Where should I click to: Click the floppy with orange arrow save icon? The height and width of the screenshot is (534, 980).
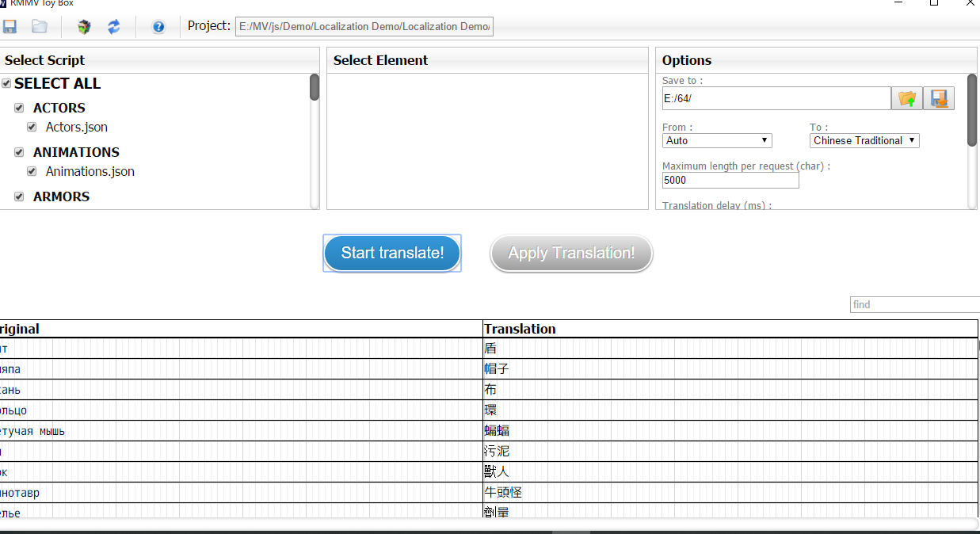[x=939, y=98]
